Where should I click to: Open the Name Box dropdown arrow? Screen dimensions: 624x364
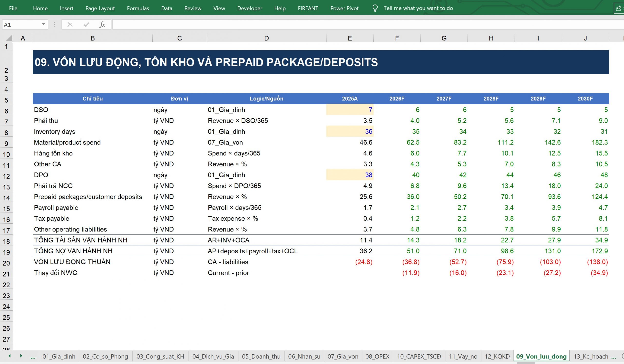coord(44,24)
